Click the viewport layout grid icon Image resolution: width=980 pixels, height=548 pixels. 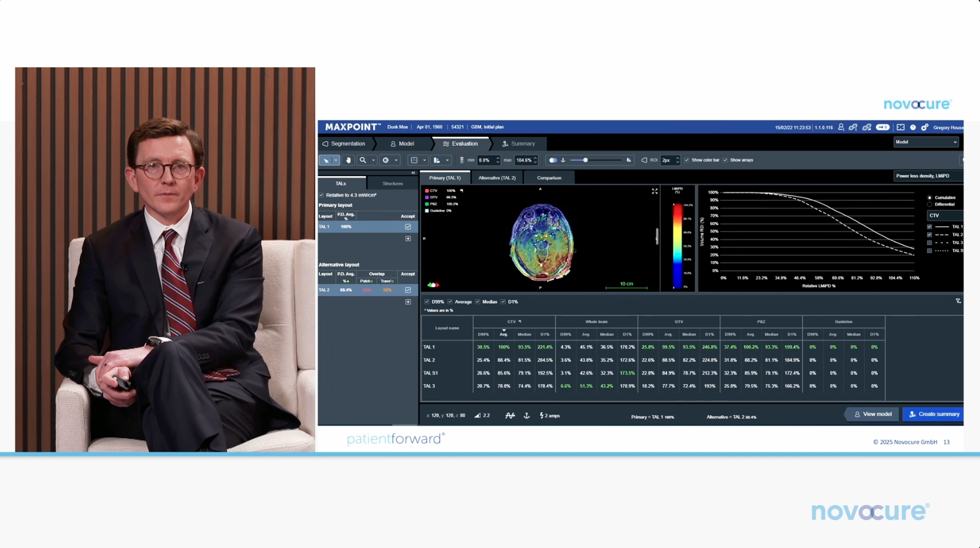tap(414, 160)
